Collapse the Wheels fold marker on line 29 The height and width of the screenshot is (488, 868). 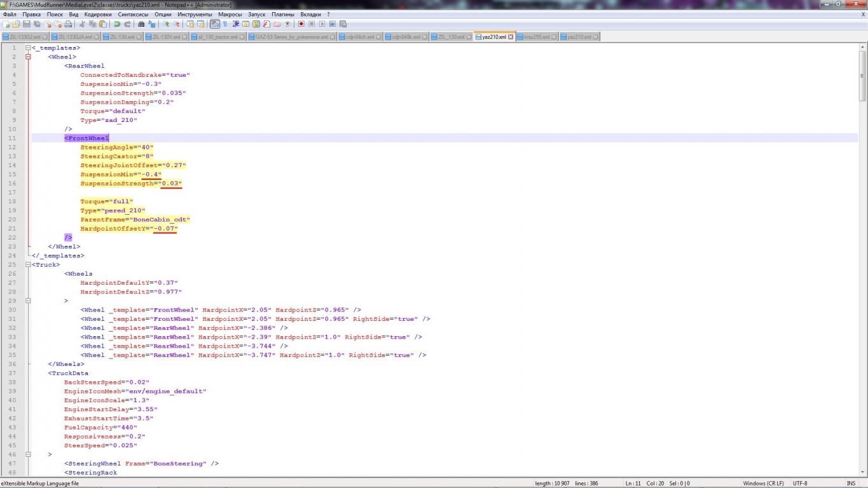[28, 301]
